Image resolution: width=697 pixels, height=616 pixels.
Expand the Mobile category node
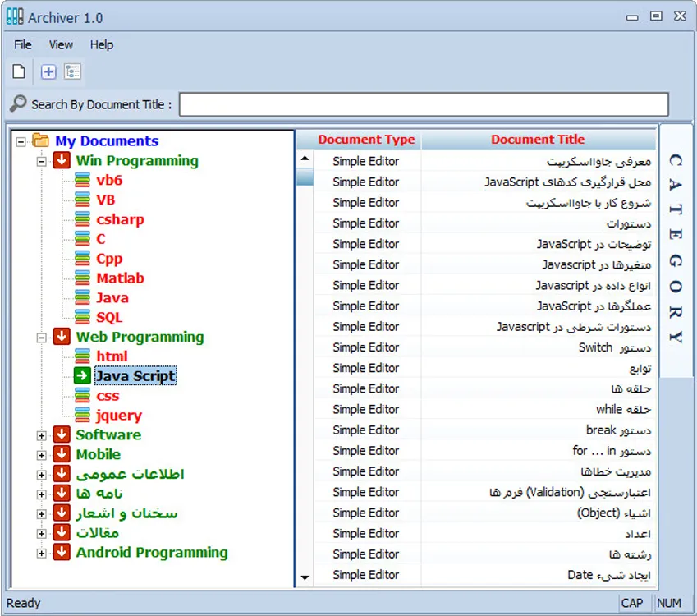point(42,455)
